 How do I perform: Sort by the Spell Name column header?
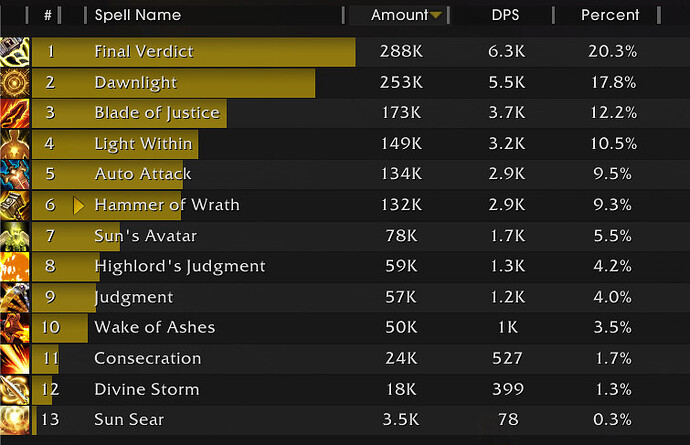point(138,15)
